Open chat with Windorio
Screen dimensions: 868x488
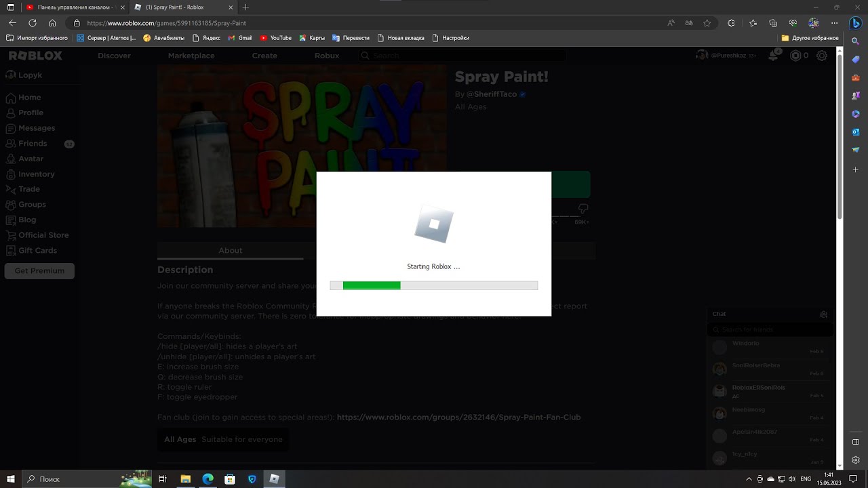769,347
